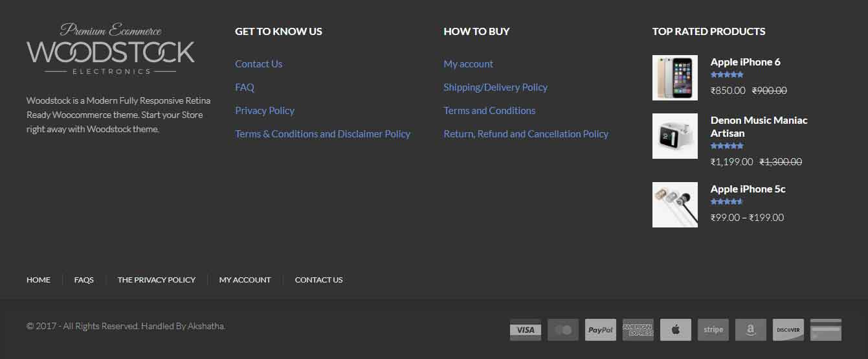Open the Apple iPhone 5c product title
868x359 pixels.
point(748,189)
